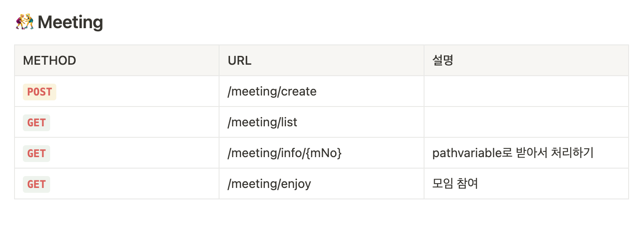Click the empty description cell for /meeting/list
The height and width of the screenshot is (228, 644).
(527, 122)
